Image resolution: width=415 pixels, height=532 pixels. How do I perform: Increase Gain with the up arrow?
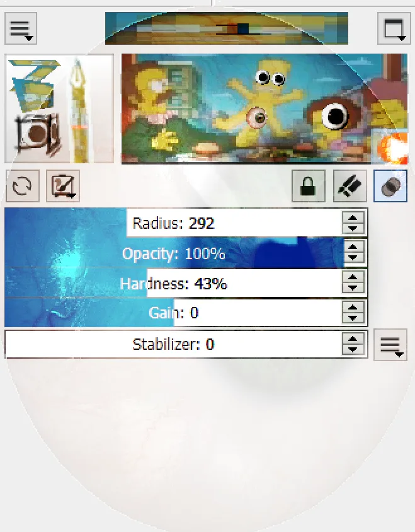click(353, 308)
